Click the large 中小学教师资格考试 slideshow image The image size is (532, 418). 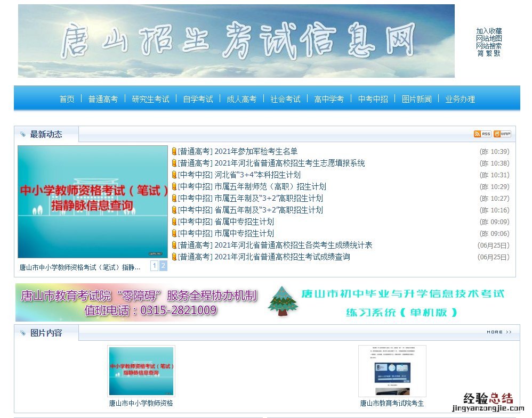pyautogui.click(x=93, y=202)
